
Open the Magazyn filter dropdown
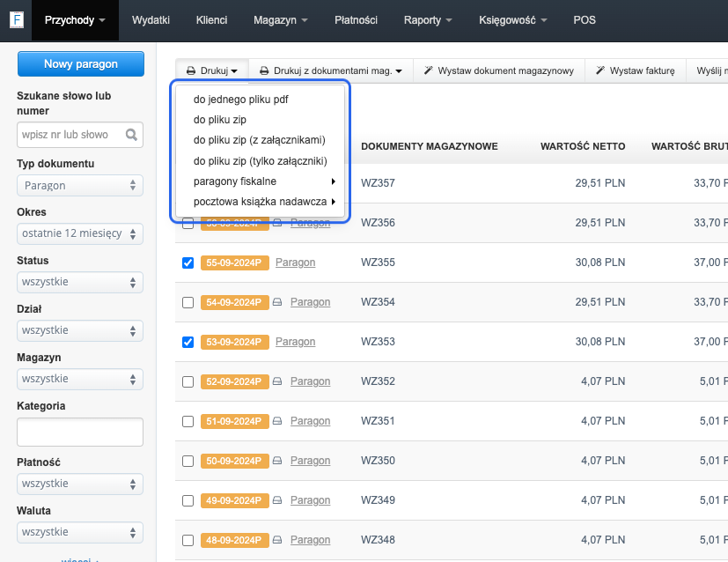(x=80, y=379)
